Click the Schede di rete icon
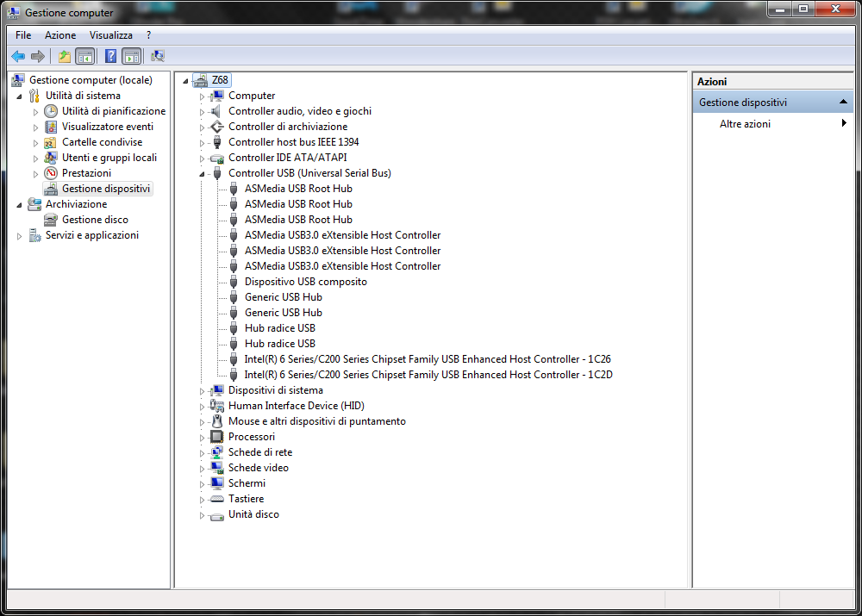Viewport: 862px width, 616px height. (217, 452)
